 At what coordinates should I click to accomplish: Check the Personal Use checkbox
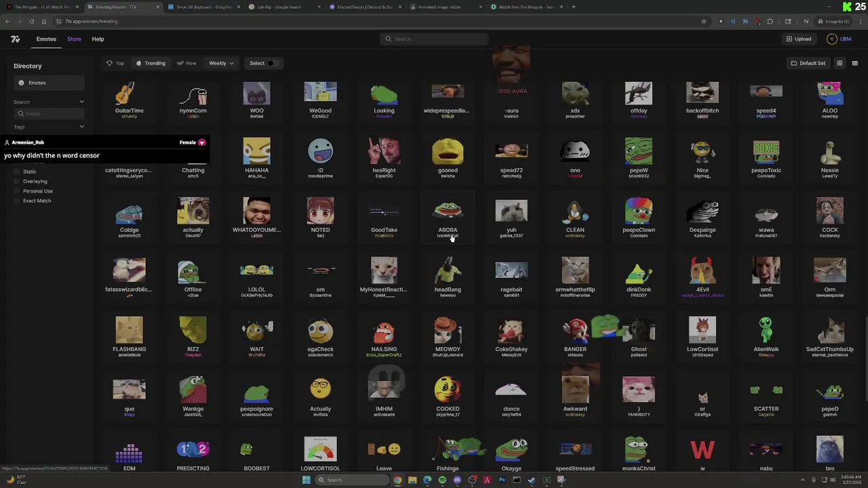[x=18, y=191]
